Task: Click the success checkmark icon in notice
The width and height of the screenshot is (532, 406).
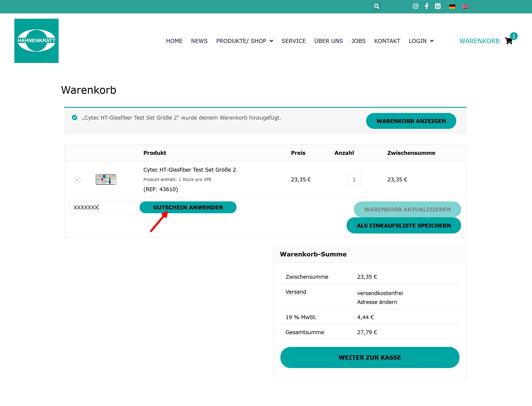Action: tap(75, 118)
